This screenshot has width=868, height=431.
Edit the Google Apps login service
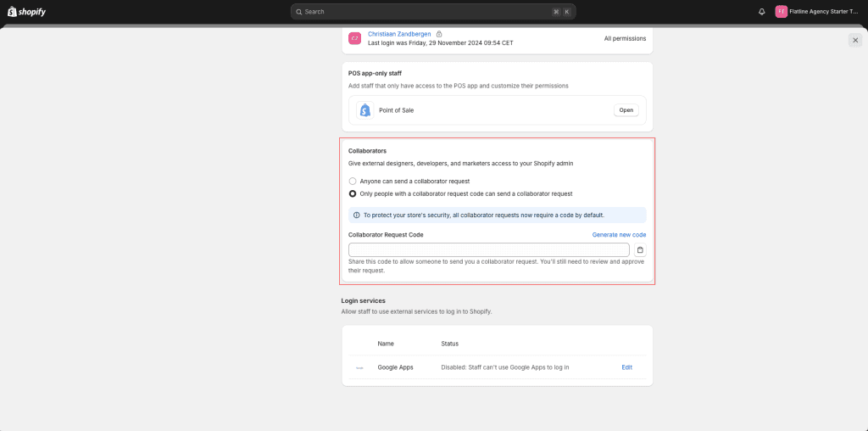626,367
